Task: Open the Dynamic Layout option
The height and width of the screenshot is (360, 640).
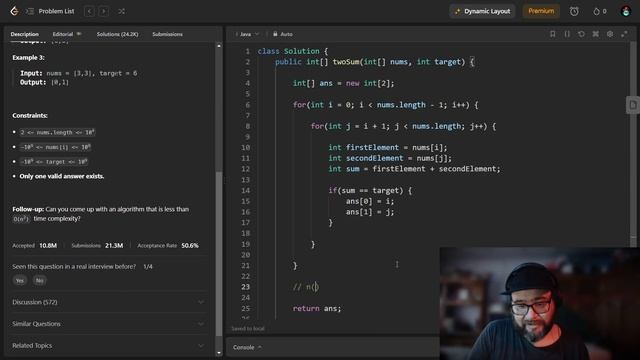Action: tap(482, 11)
